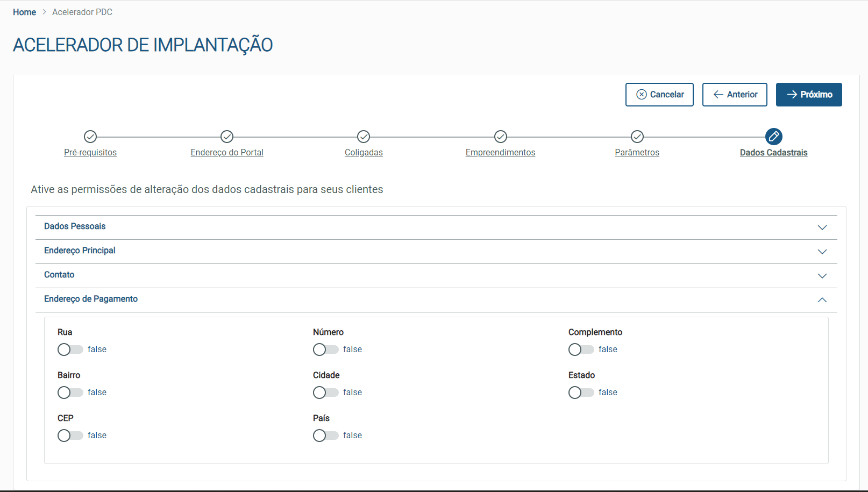Collapse the Endereço de Pagamento section
The image size is (868, 492).
coord(822,300)
